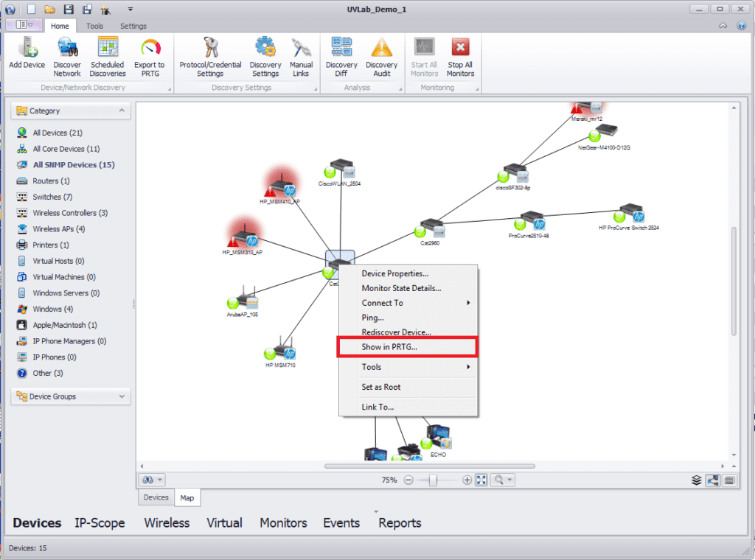Click the zoom slider handle
The height and width of the screenshot is (560, 755).
(x=433, y=480)
